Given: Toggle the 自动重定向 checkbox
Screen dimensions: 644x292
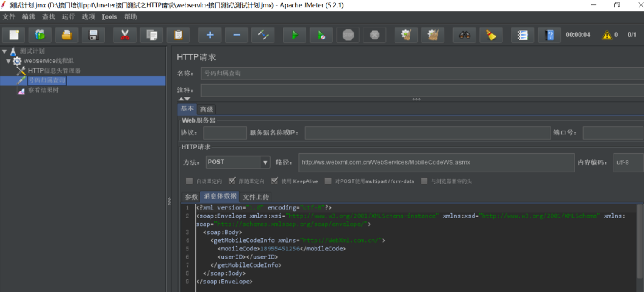Looking at the screenshot, I should 189,181.
